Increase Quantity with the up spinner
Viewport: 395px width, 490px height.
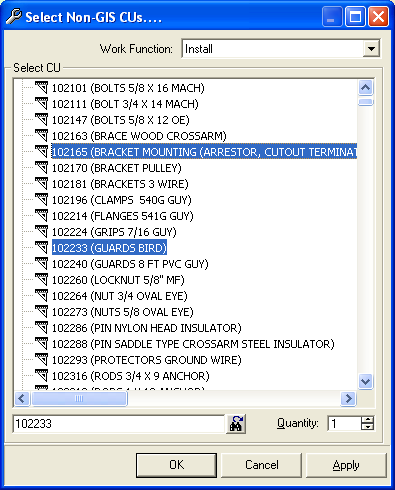pyautogui.click(x=367, y=420)
